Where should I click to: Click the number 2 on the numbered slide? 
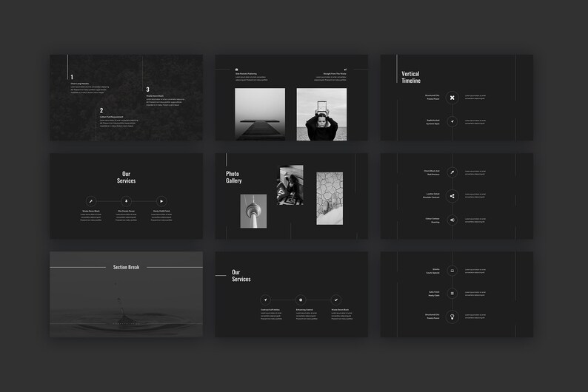click(101, 110)
